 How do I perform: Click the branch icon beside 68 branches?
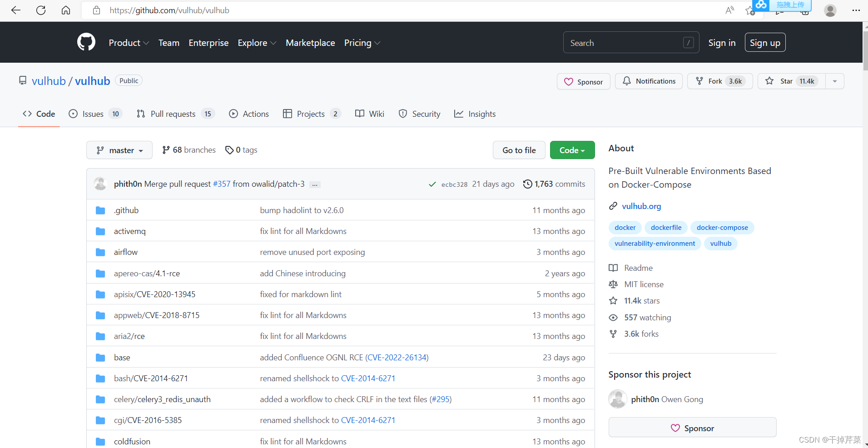click(165, 149)
